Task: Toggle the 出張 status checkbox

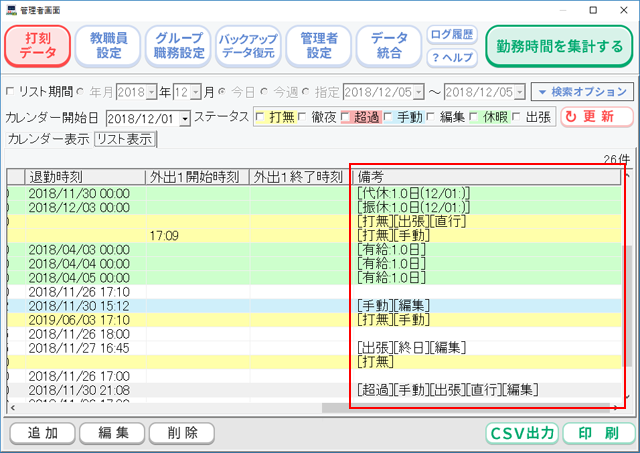Action: click(516, 118)
